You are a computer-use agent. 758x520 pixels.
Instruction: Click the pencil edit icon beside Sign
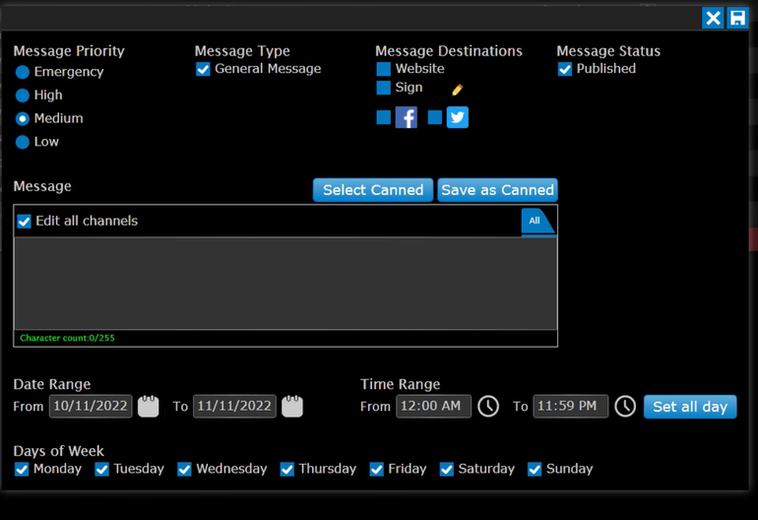(457, 90)
